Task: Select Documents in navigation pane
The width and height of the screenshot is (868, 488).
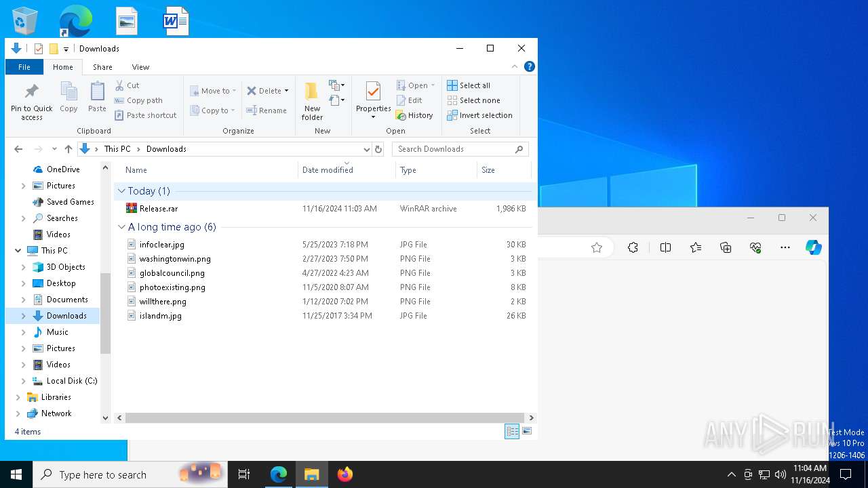Action: point(67,300)
